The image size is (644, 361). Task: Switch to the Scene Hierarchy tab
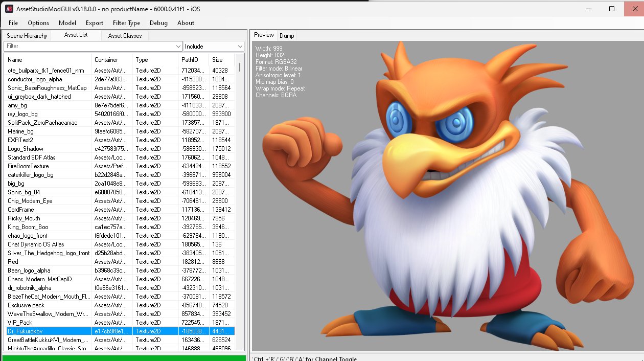27,36
